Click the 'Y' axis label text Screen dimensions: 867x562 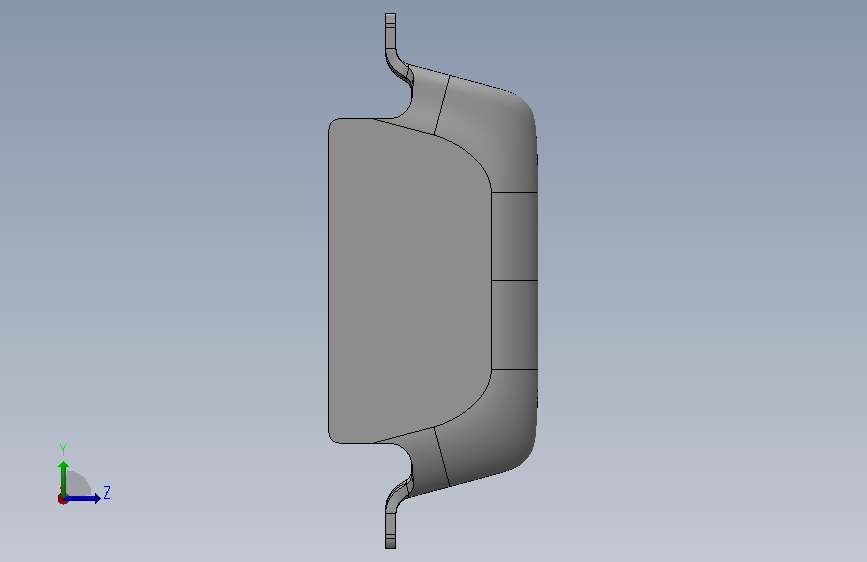pos(63,450)
